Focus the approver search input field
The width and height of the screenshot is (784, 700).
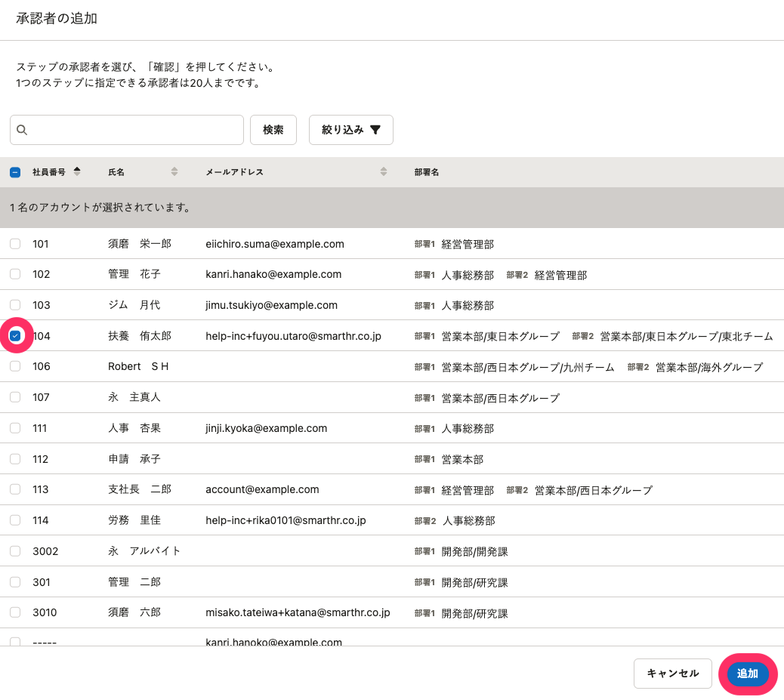[126, 130]
